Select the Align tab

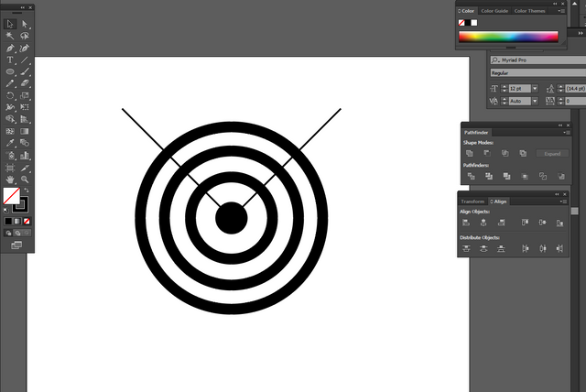pyautogui.click(x=498, y=201)
